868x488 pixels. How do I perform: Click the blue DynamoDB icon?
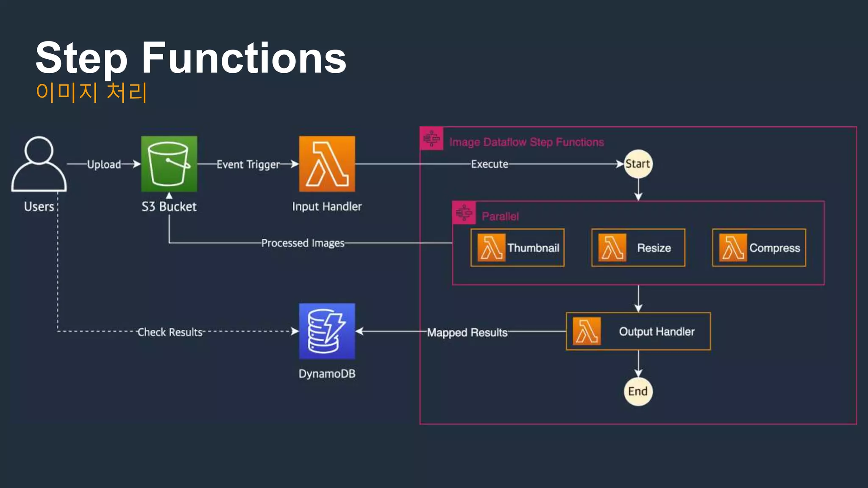tap(327, 331)
